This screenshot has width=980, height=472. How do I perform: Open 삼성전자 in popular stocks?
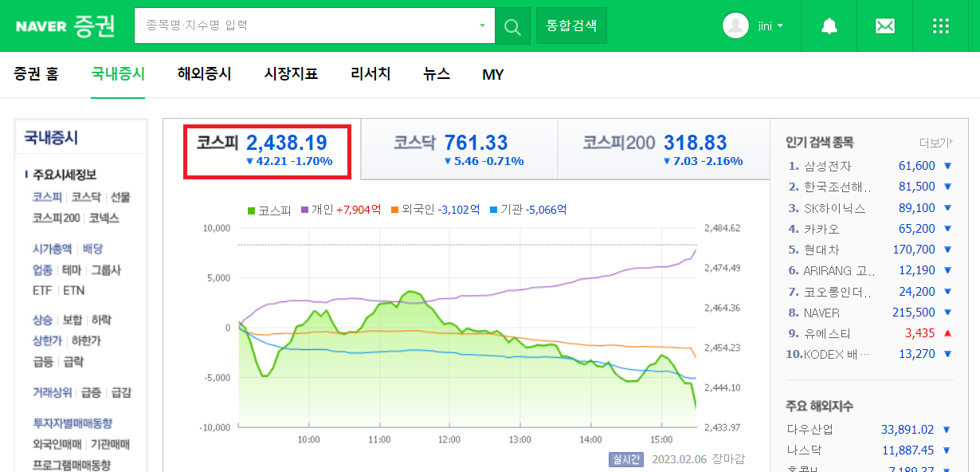click(828, 166)
